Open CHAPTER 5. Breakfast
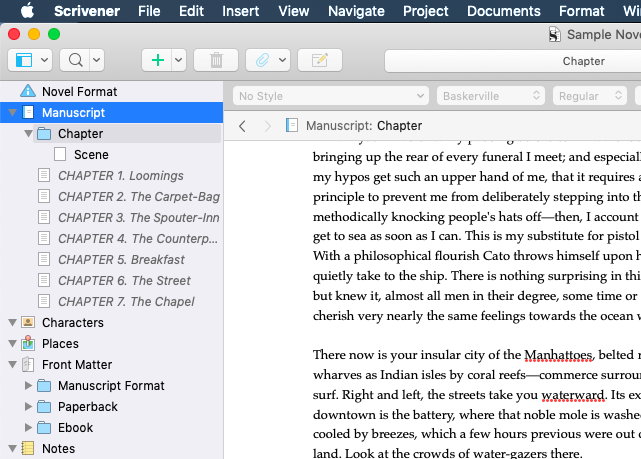Viewport: 641px width, 459px height. (x=121, y=260)
